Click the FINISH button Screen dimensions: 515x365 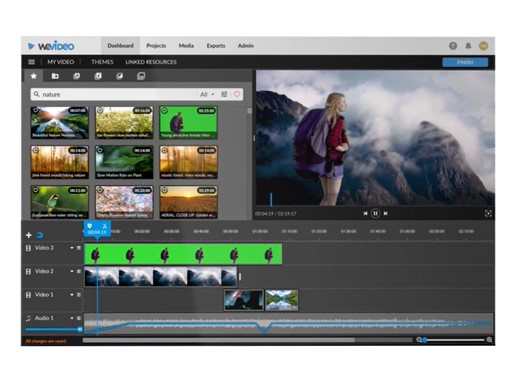(465, 62)
